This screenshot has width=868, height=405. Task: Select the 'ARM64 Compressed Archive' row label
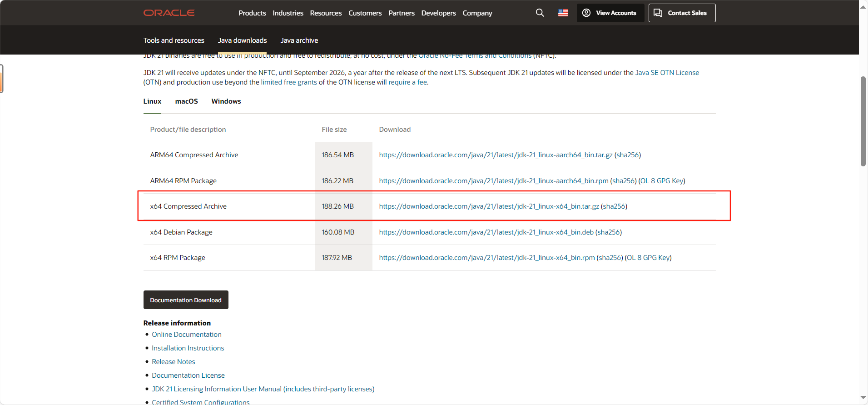tap(194, 155)
